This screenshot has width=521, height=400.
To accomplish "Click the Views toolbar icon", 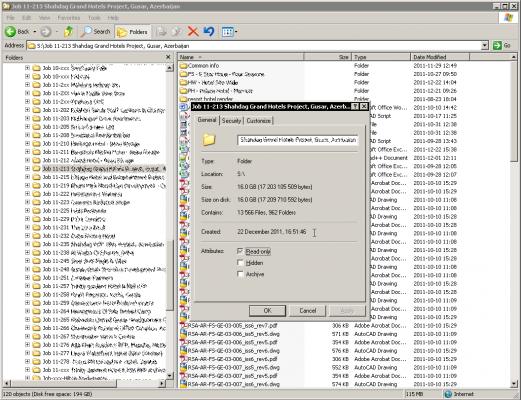I will click(x=227, y=32).
